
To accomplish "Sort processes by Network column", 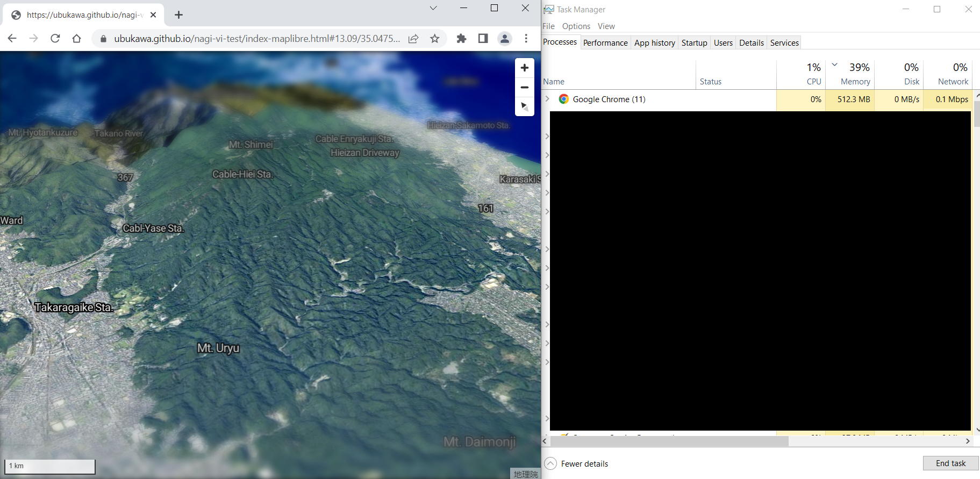I will (x=948, y=75).
